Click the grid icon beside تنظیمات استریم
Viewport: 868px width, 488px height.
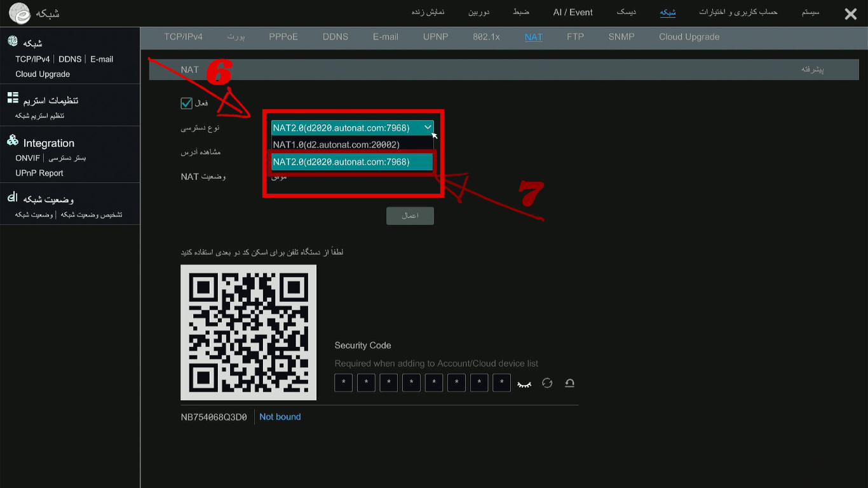(13, 98)
